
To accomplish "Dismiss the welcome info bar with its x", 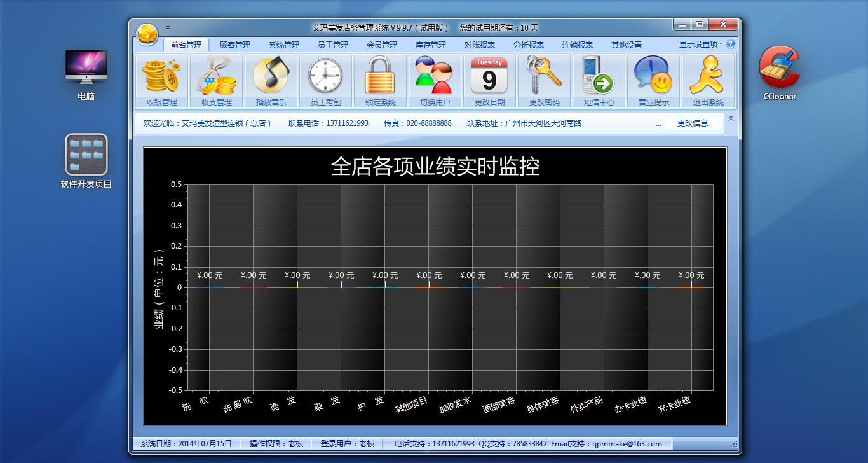I will tap(731, 118).
